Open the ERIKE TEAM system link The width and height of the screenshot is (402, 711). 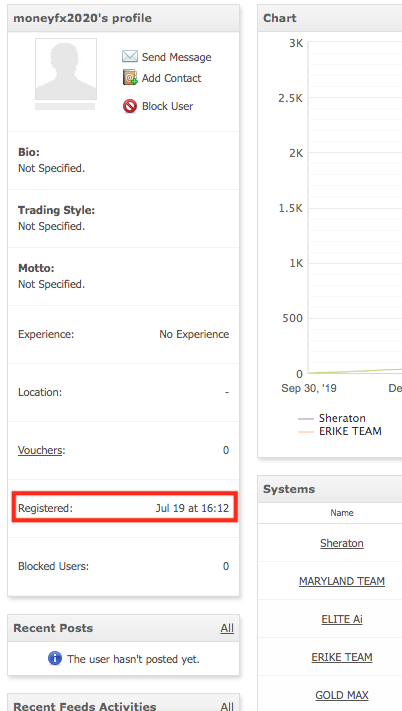342,657
